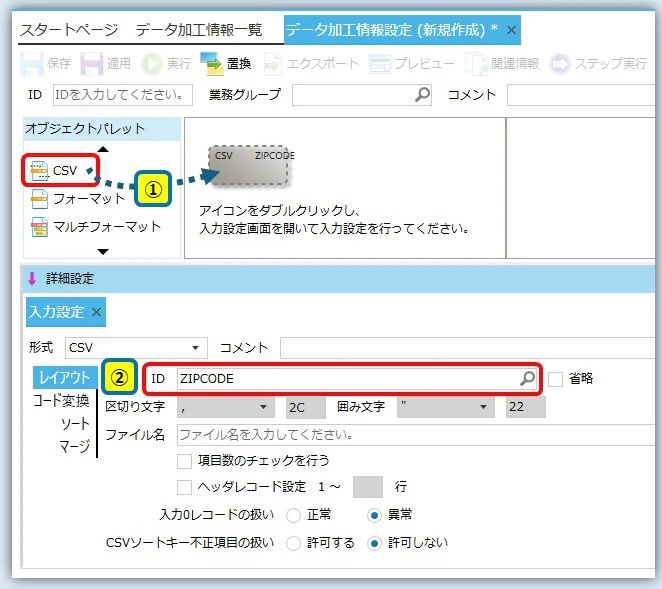Open the 区切り文字 dropdown
This screenshot has width=662, height=589.
(x=263, y=407)
